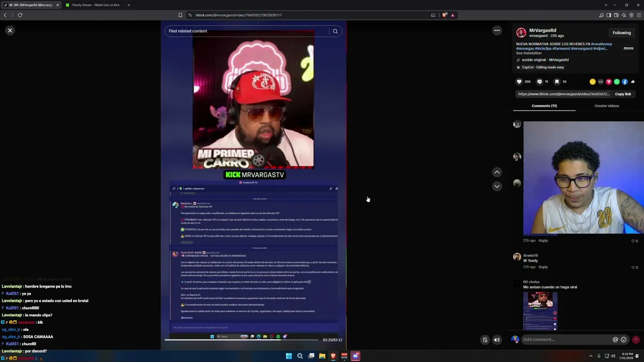This screenshot has height=362, width=644.
Task: Open the 'sonido original - MrVargasRd' sound link
Action: tap(545, 60)
